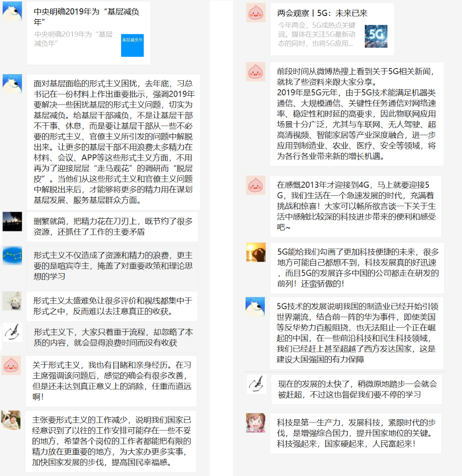Open the sunset silhouette avatar beside the 5G能给我们 message
462x476 pixels.
255,252
